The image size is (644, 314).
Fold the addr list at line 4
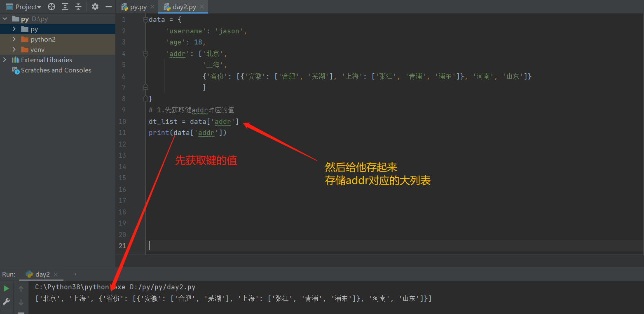click(x=145, y=53)
